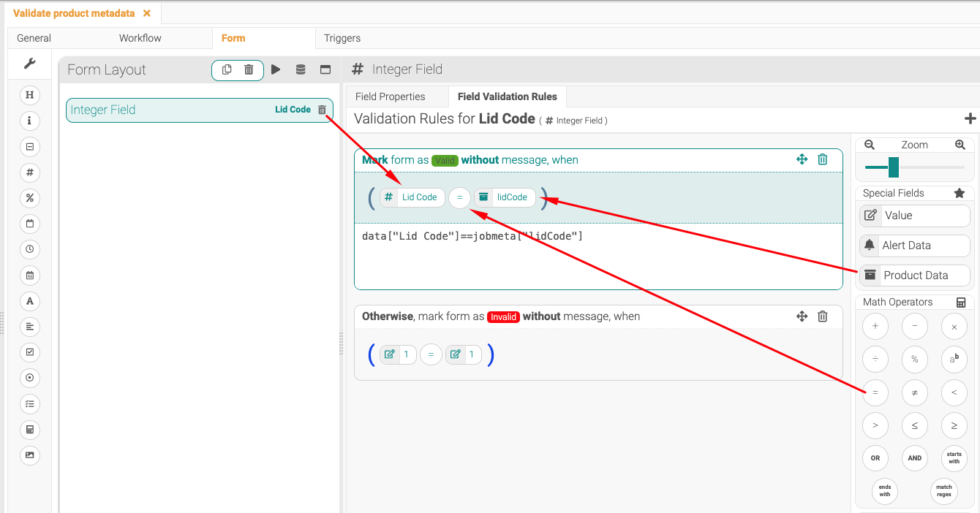The height and width of the screenshot is (513, 980).
Task: Switch to the Triggers tab
Action: coord(342,38)
